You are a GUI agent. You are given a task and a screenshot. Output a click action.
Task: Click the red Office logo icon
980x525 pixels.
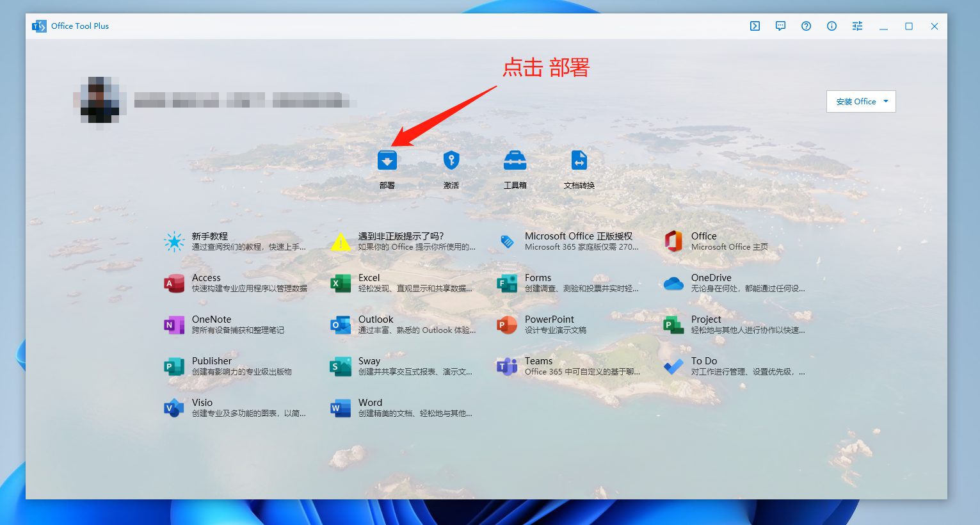click(673, 241)
